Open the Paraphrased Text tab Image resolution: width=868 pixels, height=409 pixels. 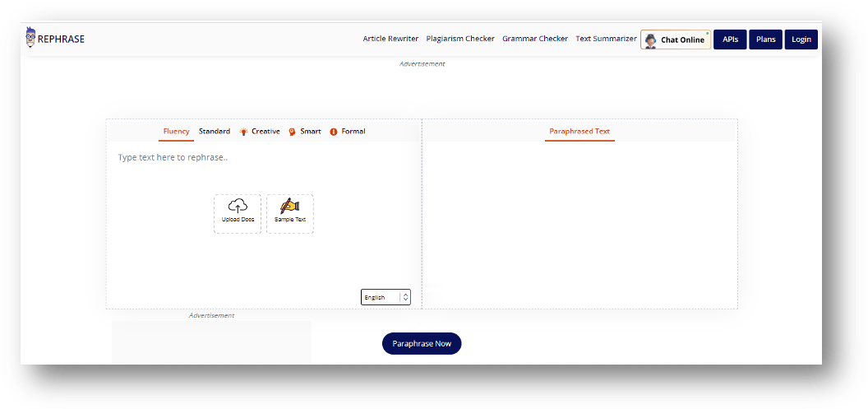(x=579, y=132)
